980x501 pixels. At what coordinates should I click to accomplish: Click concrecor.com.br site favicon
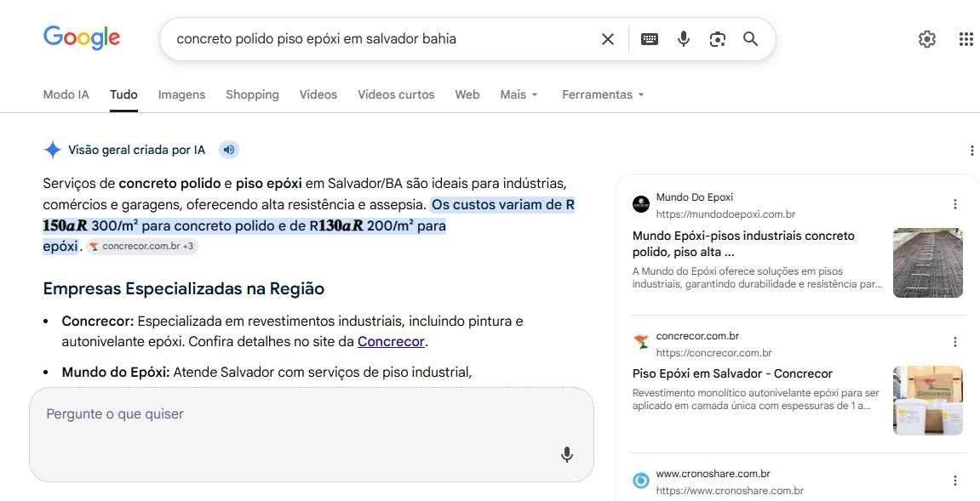(x=641, y=342)
